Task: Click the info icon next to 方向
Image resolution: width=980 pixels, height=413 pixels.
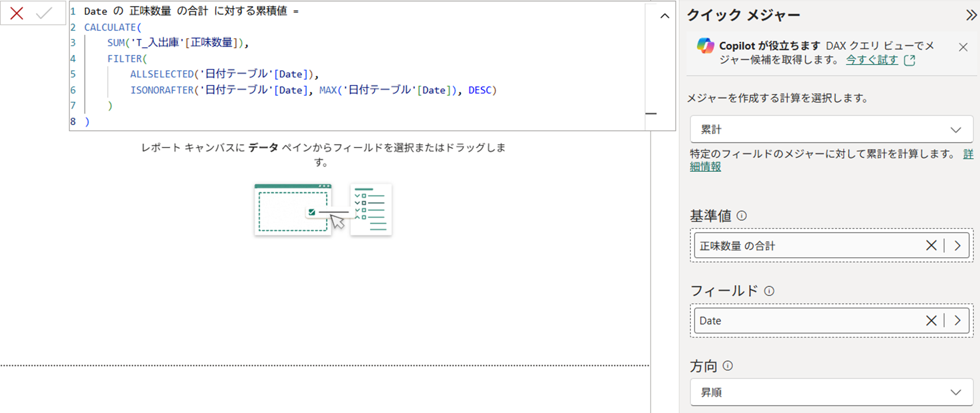Action: [x=728, y=366]
